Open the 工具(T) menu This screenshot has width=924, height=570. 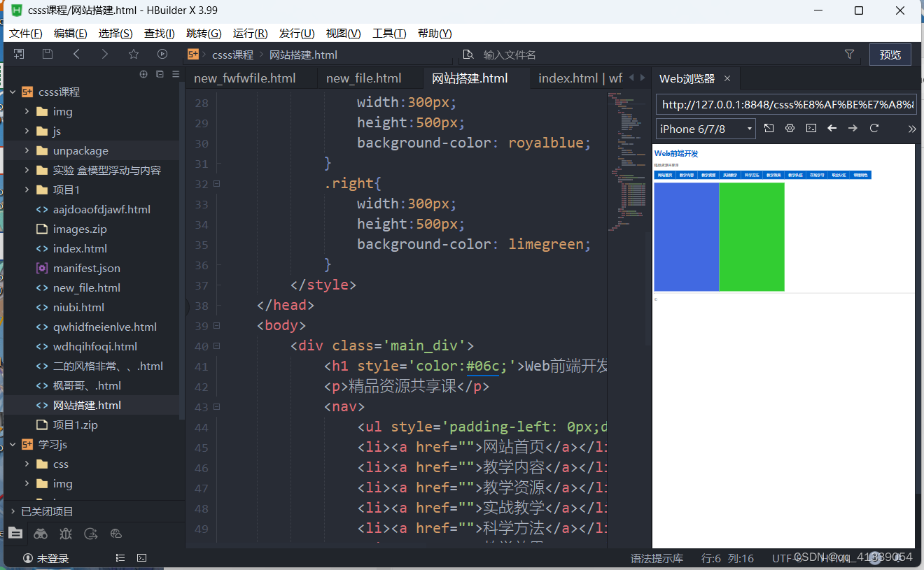tap(389, 34)
